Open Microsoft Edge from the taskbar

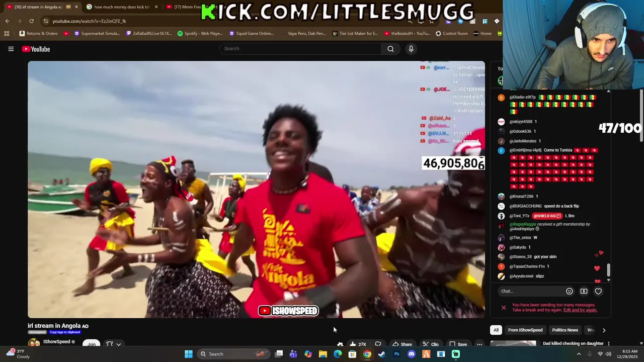pyautogui.click(x=338, y=354)
